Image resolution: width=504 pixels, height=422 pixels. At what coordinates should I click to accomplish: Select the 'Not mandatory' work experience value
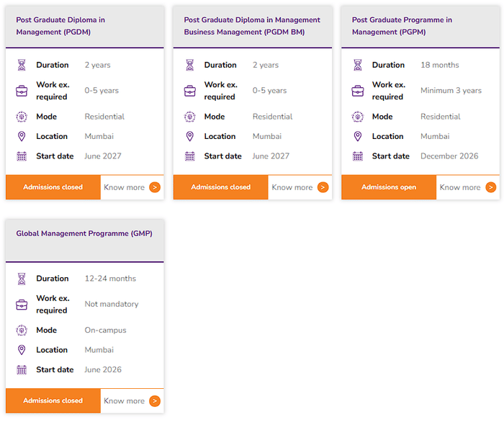(x=112, y=304)
